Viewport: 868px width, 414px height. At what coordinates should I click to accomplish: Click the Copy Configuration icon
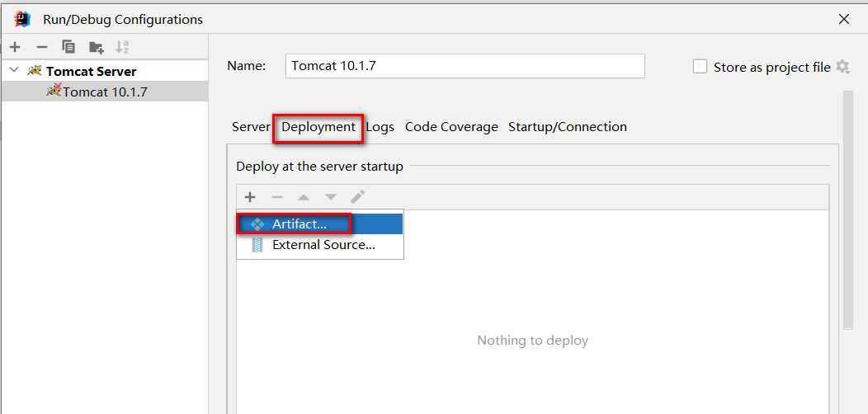point(68,47)
